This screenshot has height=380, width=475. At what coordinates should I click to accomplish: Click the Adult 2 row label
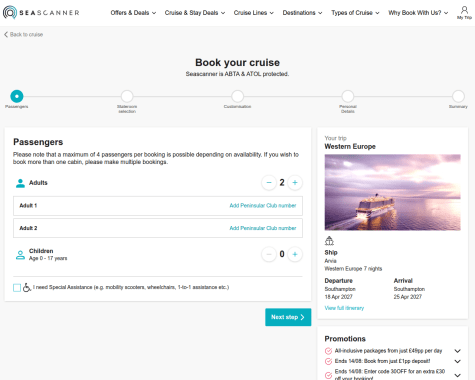pos(28,228)
